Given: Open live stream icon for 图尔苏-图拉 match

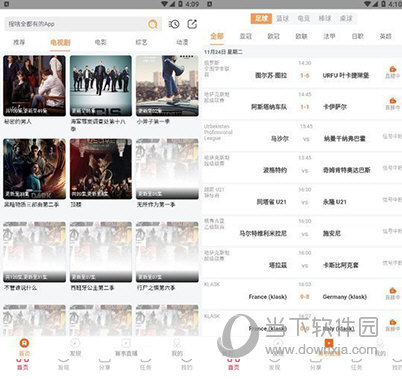Looking at the screenshot, I should pyautogui.click(x=393, y=69).
